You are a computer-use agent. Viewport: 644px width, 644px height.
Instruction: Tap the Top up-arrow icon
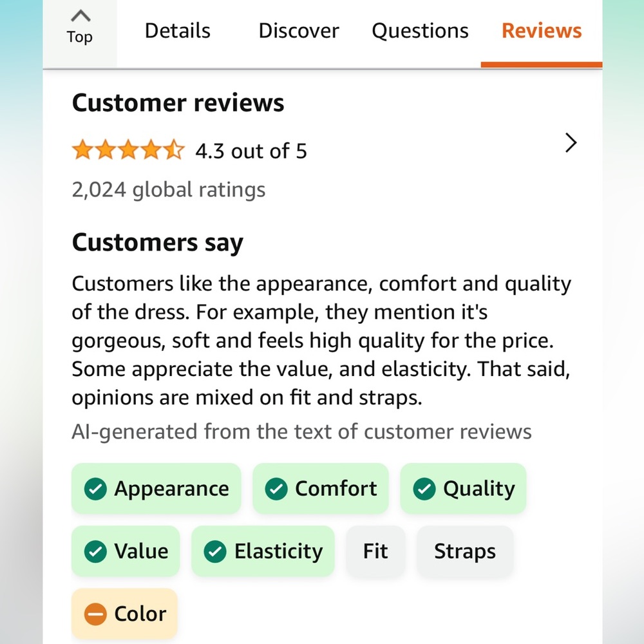80,16
